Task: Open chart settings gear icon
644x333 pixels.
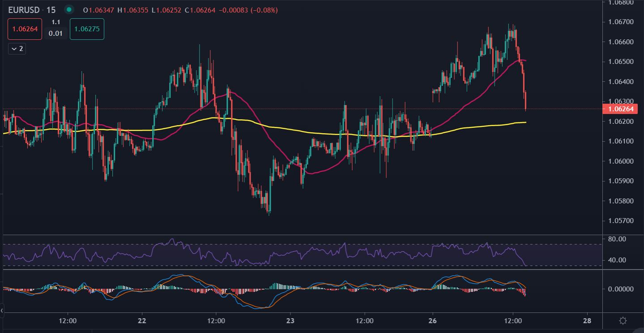Action: point(623,321)
